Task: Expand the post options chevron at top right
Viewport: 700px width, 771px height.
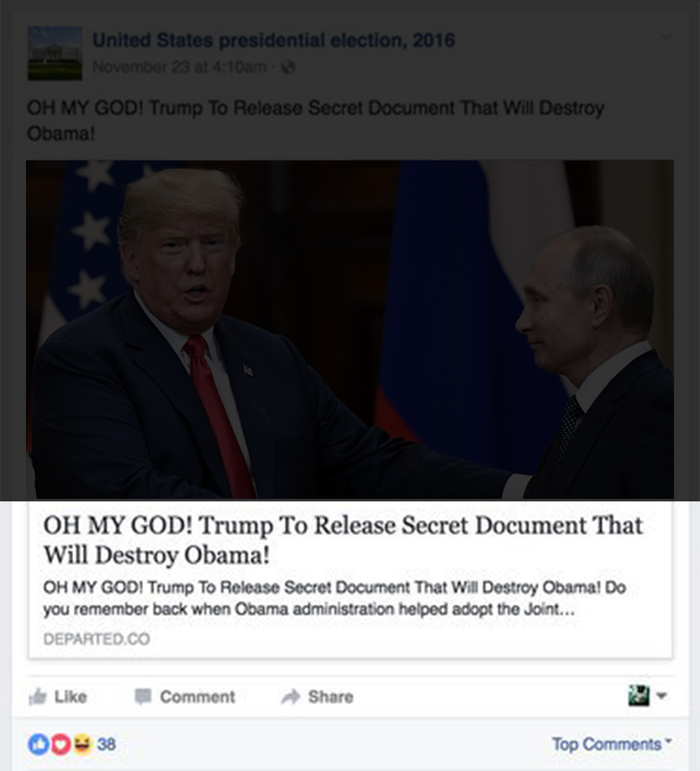Action: coord(666,36)
